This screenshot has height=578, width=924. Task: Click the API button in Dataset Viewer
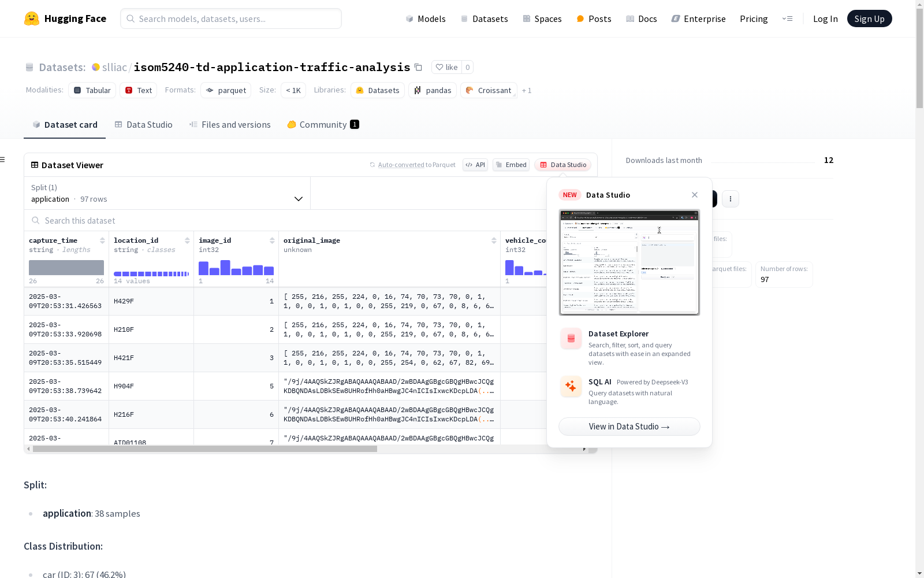(x=475, y=165)
